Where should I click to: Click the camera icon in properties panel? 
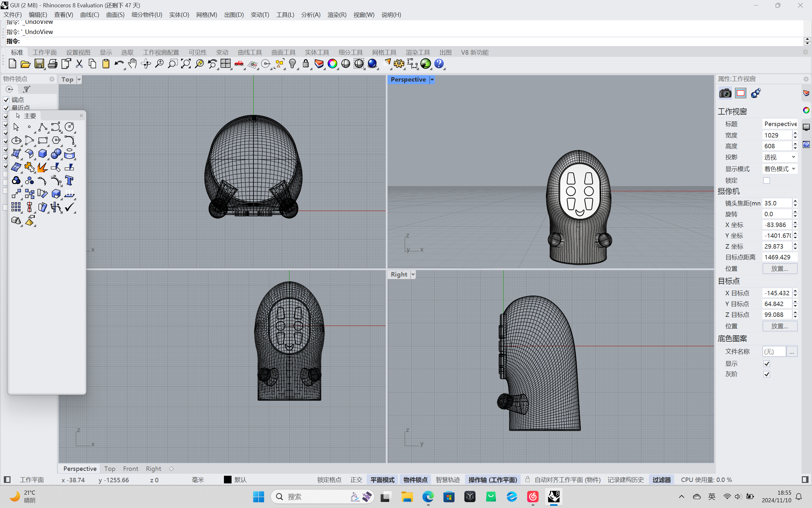click(x=725, y=93)
